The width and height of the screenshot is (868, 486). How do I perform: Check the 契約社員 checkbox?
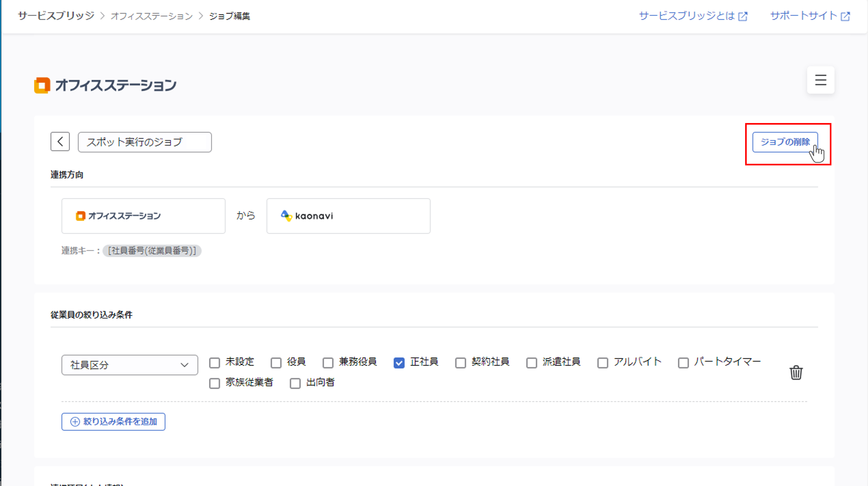pyautogui.click(x=460, y=363)
